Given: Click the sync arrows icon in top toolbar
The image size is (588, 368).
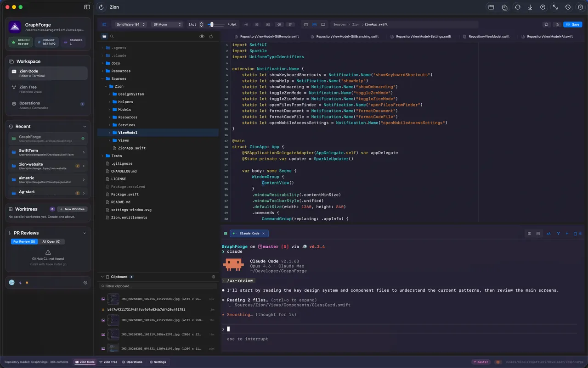Looking at the screenshot, I should (x=518, y=7).
